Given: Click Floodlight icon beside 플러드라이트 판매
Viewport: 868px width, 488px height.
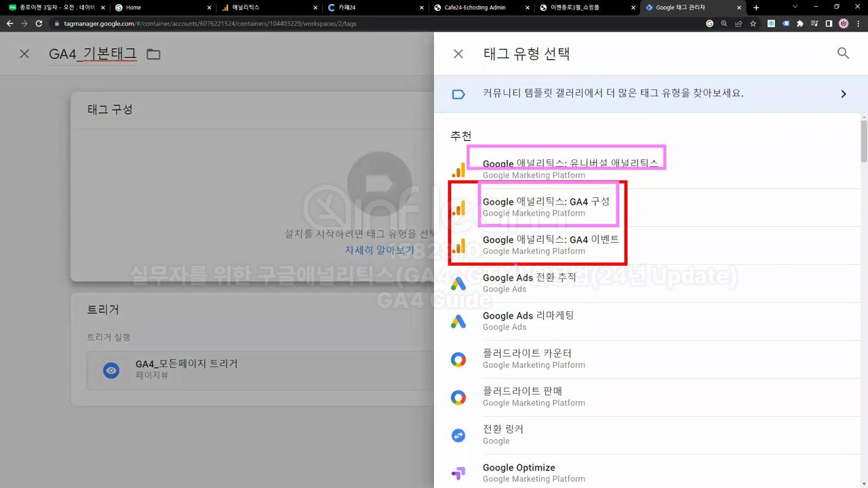Looking at the screenshot, I should 458,397.
